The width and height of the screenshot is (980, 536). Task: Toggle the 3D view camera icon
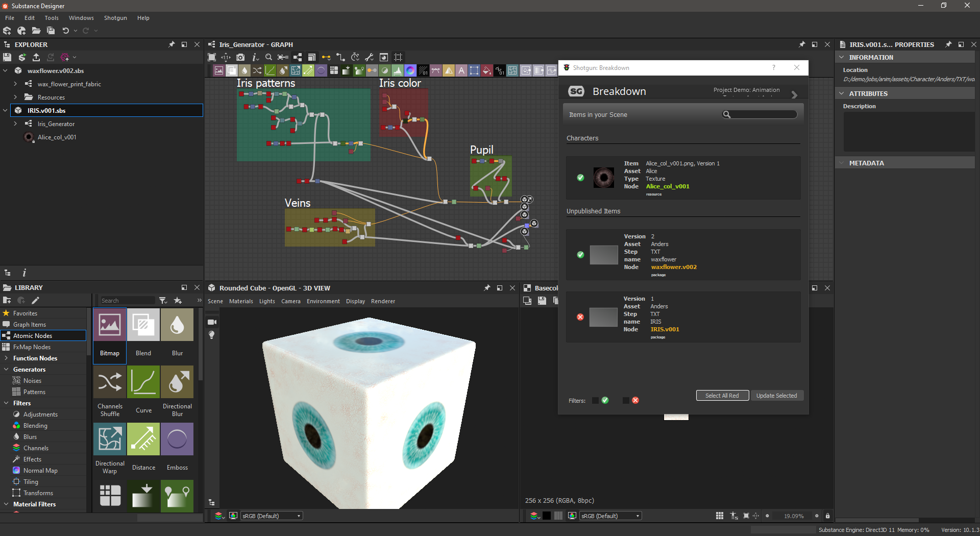[212, 322]
